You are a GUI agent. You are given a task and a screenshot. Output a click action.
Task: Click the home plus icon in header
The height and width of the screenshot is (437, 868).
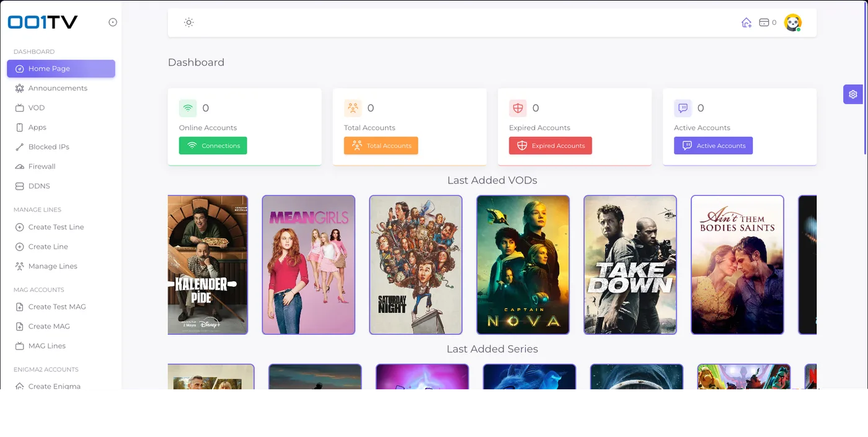[x=746, y=22]
